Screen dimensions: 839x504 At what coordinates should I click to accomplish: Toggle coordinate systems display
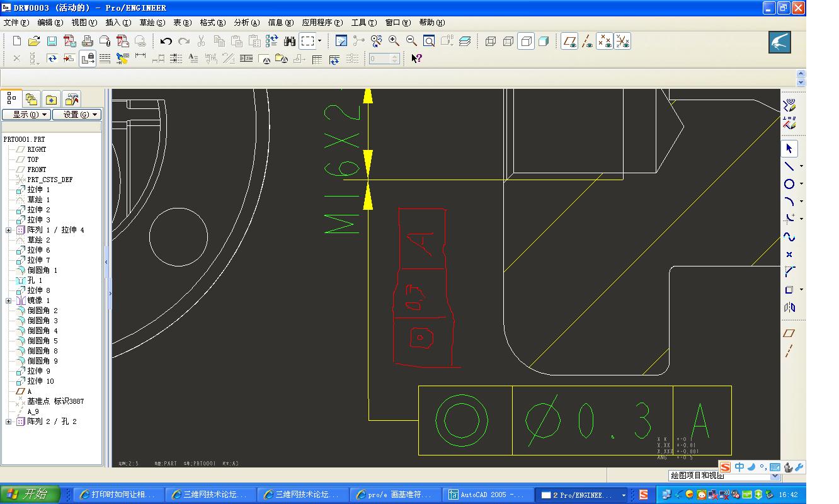(x=622, y=42)
